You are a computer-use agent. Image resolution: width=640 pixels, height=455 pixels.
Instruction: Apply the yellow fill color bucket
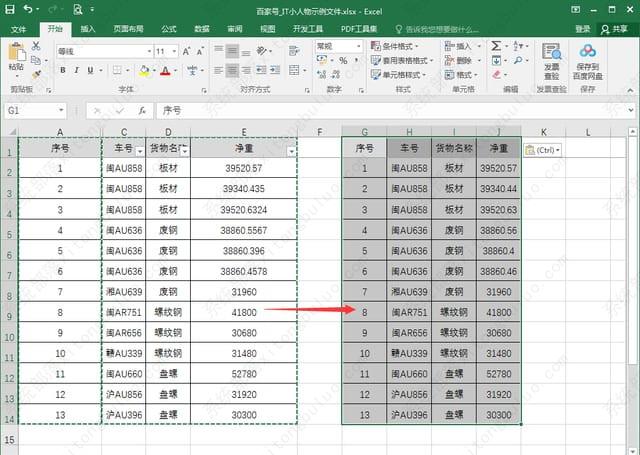coord(144,71)
